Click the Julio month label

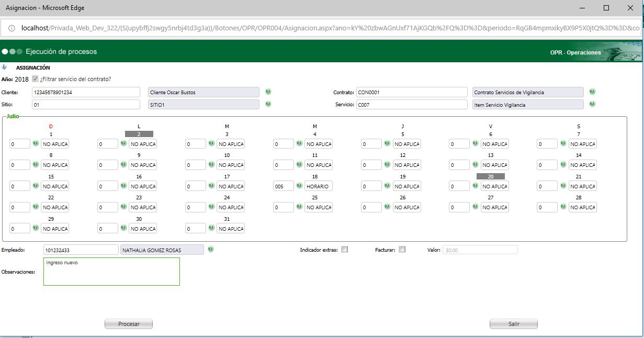point(13,116)
